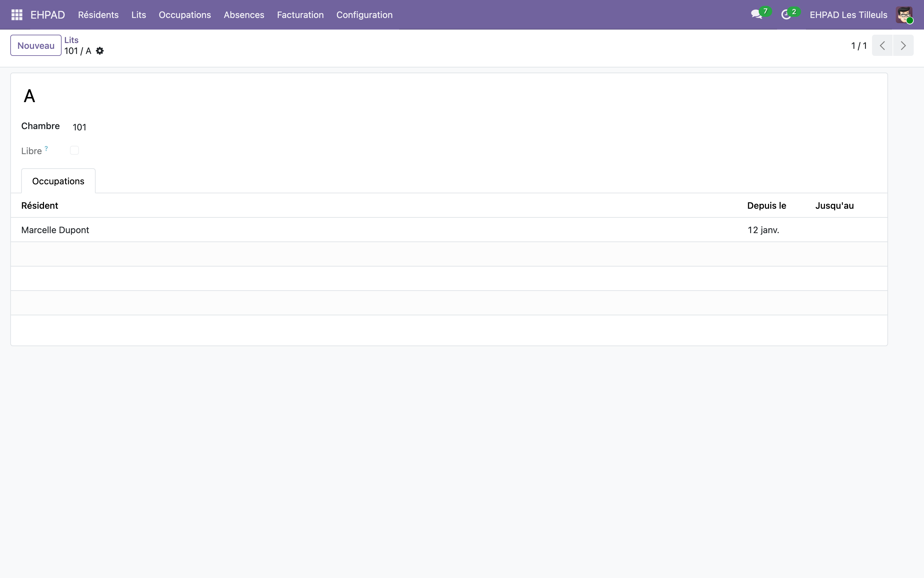
Task: Sort by the Résident column header
Action: point(40,206)
